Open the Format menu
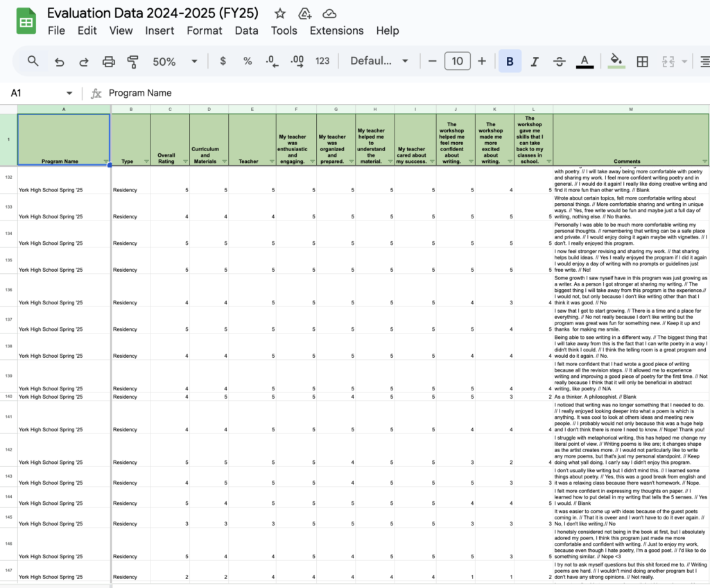Screen dimensions: 710x588 click(x=205, y=31)
